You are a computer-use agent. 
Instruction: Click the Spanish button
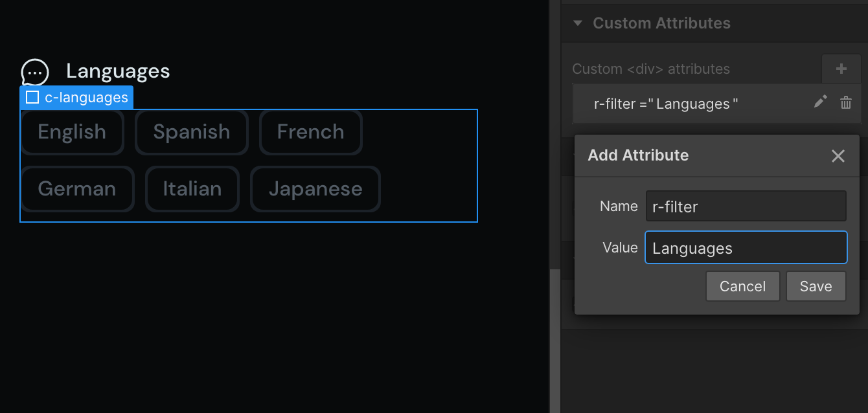pos(192,132)
